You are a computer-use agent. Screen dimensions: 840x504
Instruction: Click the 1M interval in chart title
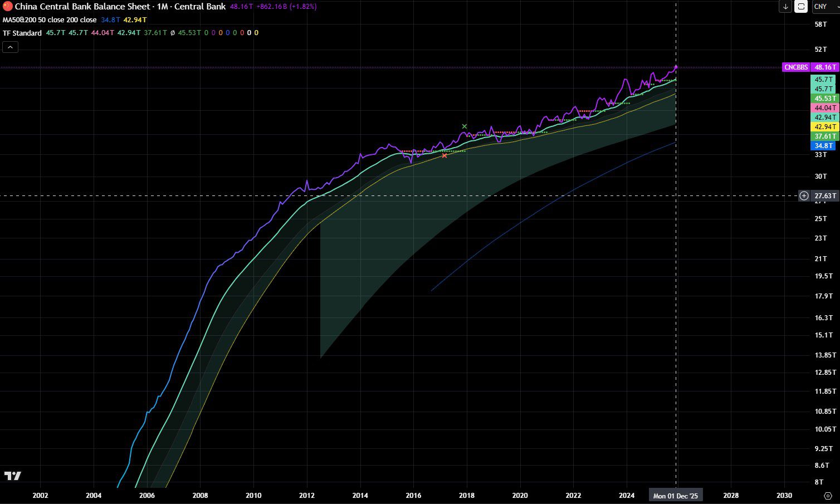[x=162, y=7]
